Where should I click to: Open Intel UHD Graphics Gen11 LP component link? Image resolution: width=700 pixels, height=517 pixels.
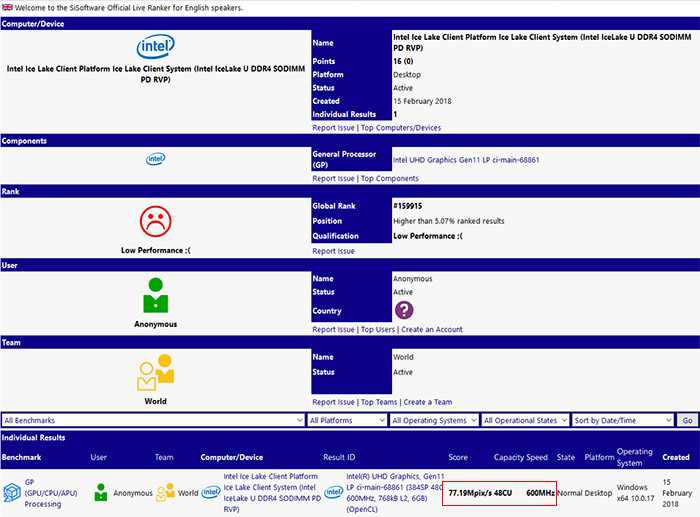click(466, 160)
